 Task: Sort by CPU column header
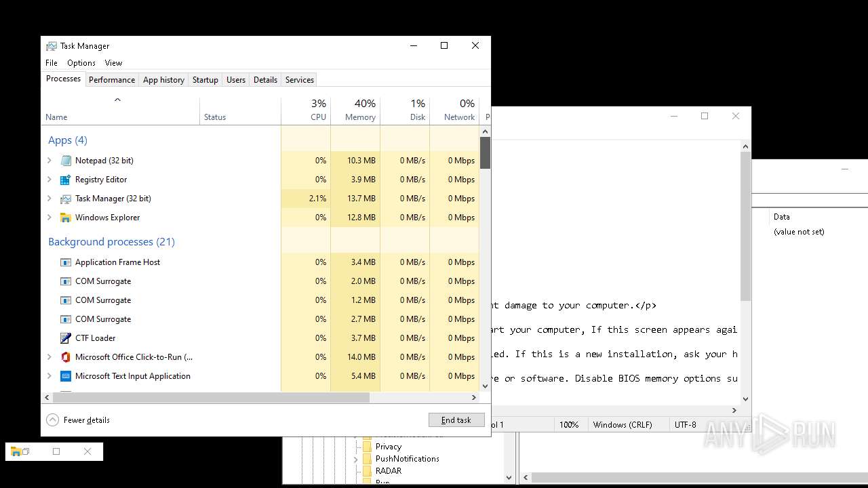[x=306, y=110]
